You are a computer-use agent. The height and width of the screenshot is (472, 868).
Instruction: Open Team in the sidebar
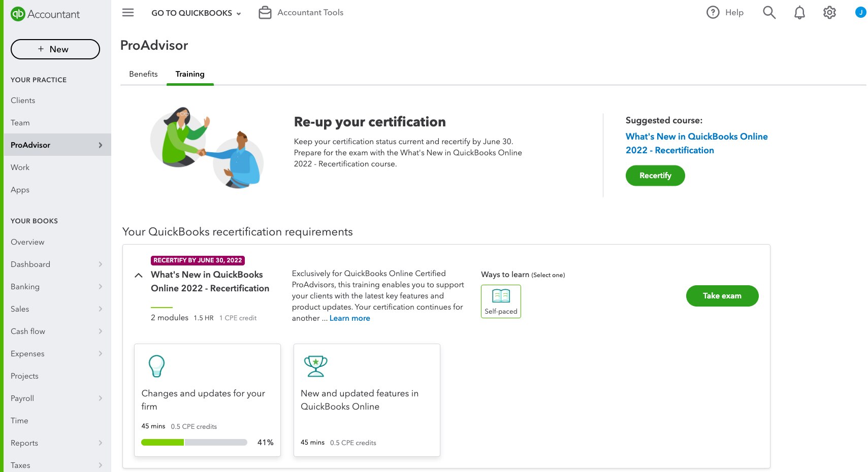pos(20,123)
